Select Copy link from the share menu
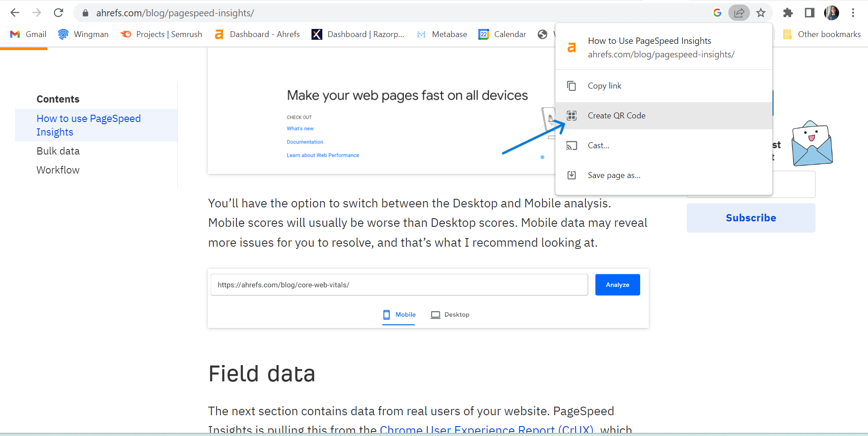Image resolution: width=868 pixels, height=436 pixels. point(604,86)
